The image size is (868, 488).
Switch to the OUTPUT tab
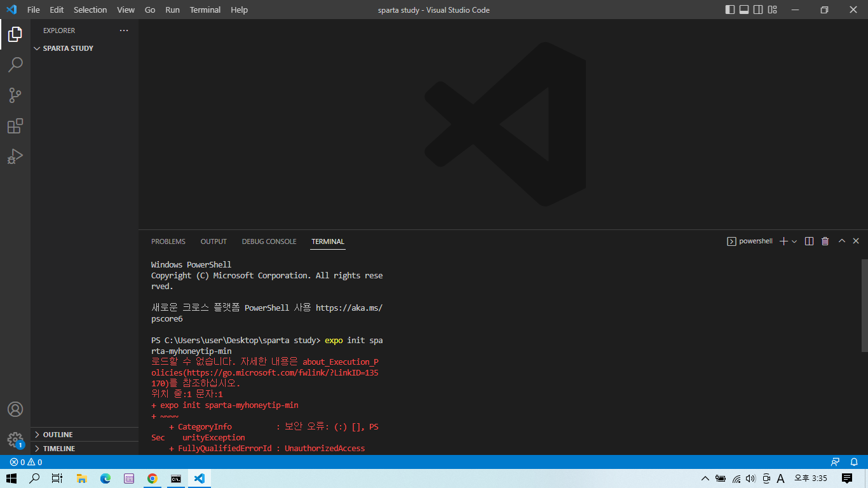tap(214, 241)
